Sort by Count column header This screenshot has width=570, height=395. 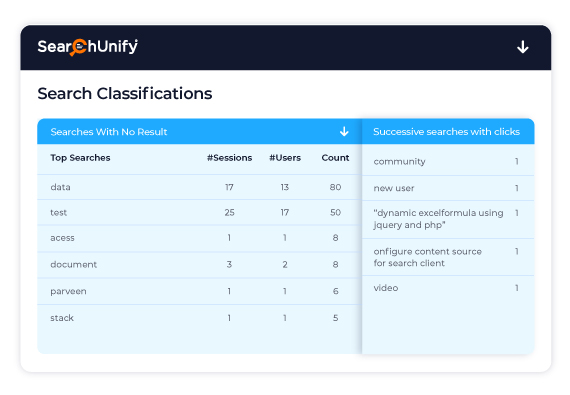point(335,158)
